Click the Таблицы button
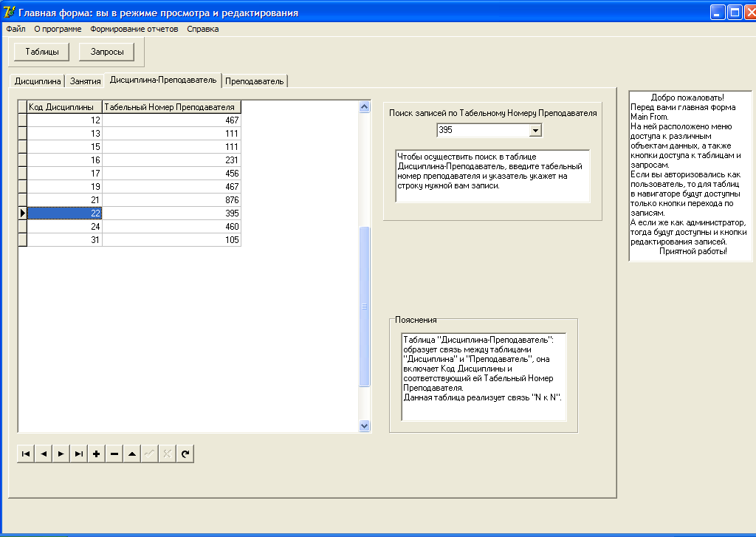The width and height of the screenshot is (756, 537). pyautogui.click(x=42, y=52)
